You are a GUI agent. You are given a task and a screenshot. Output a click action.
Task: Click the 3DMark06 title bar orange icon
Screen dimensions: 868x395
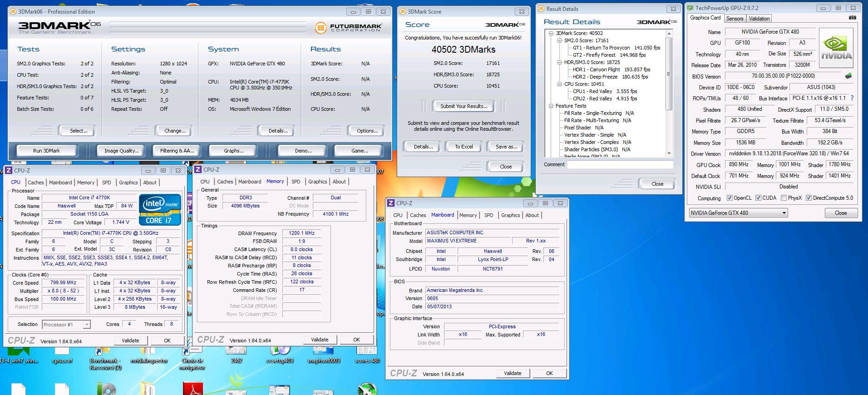pyautogui.click(x=13, y=11)
